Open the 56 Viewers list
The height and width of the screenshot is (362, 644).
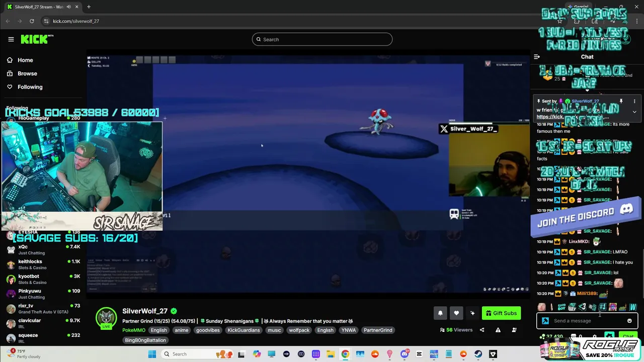[x=456, y=330]
